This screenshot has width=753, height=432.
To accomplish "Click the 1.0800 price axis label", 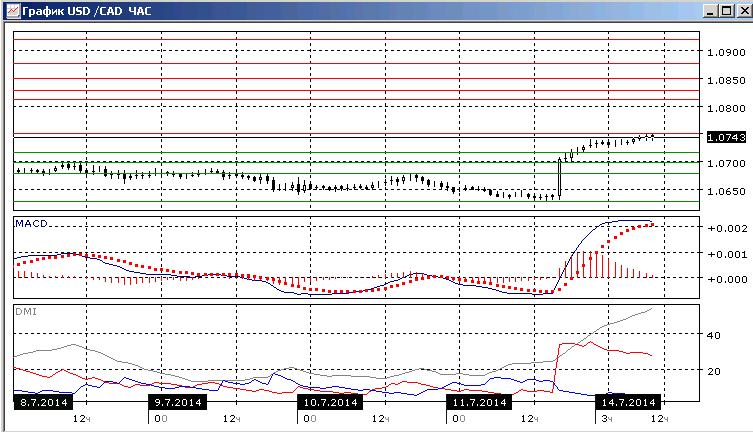I will (x=726, y=109).
